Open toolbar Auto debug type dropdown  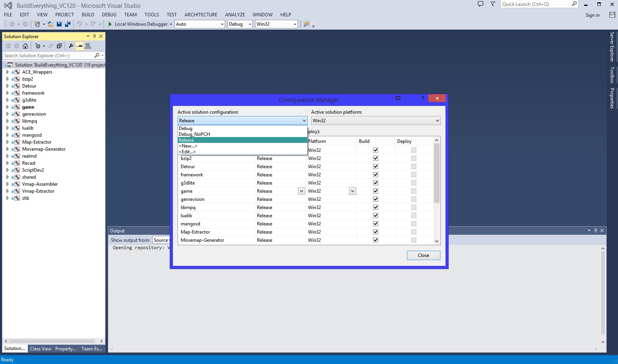(x=200, y=24)
